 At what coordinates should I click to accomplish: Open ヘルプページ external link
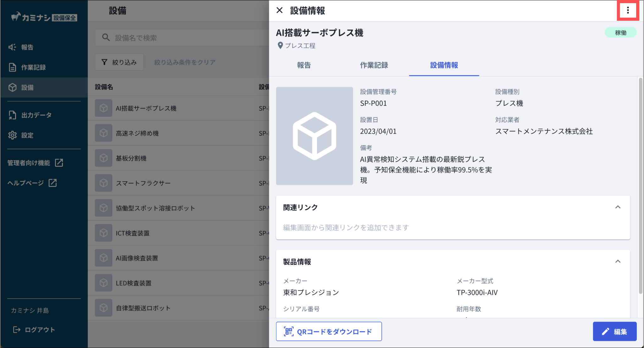[32, 183]
